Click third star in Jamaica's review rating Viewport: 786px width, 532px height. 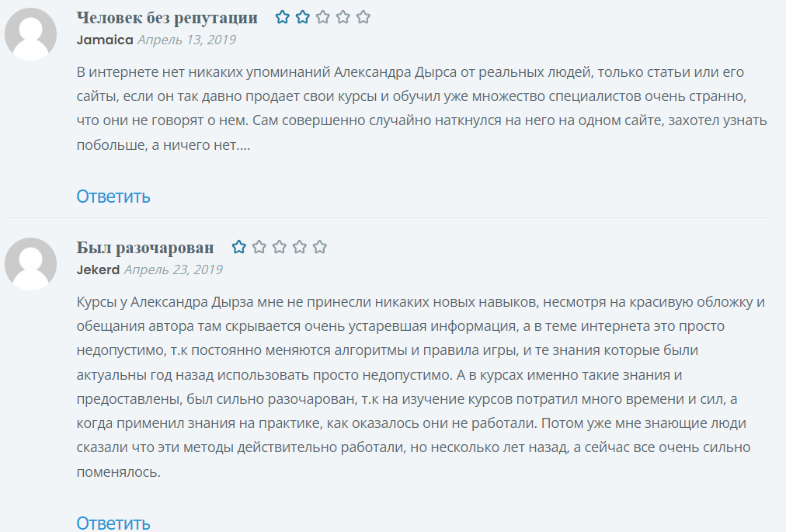click(323, 17)
